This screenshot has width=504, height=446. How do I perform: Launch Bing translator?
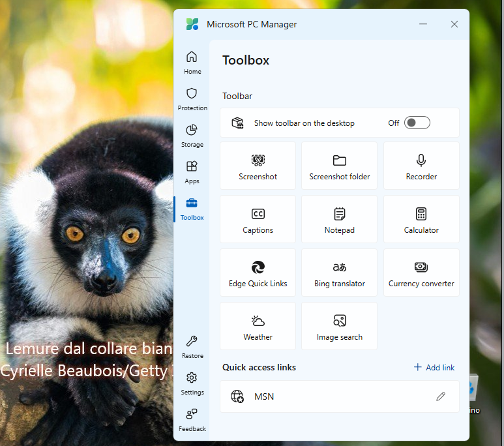[340, 273]
